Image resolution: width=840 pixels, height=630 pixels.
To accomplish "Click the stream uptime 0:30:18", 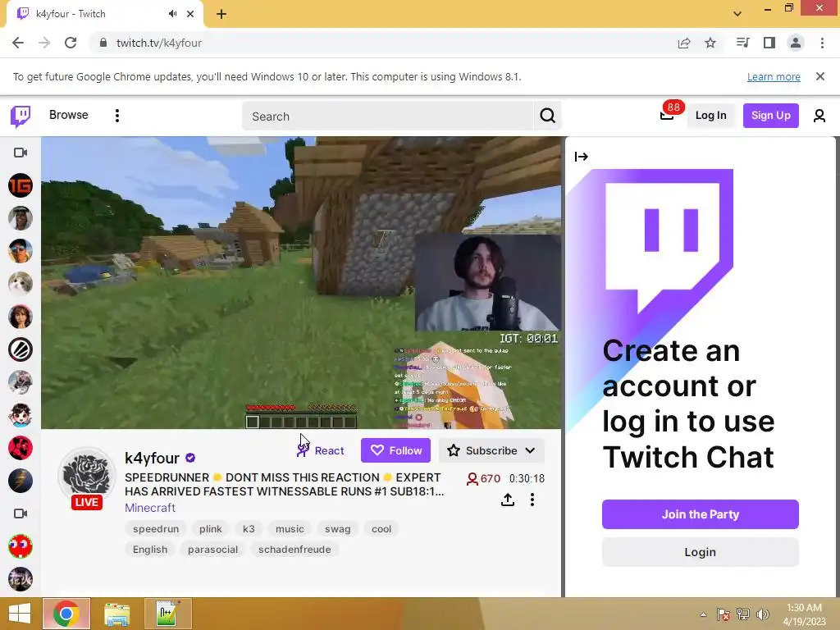I will [x=527, y=478].
